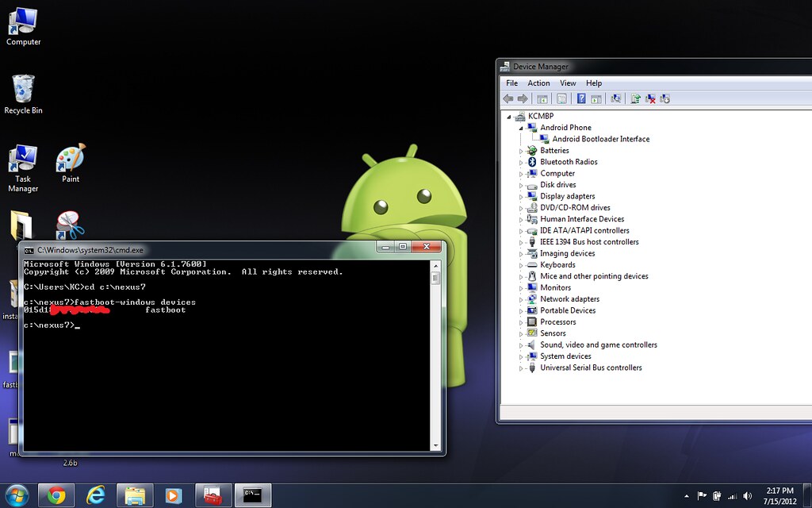This screenshot has width=812, height=508.
Task: Click the cmd window scrollbar down arrow
Action: click(435, 445)
